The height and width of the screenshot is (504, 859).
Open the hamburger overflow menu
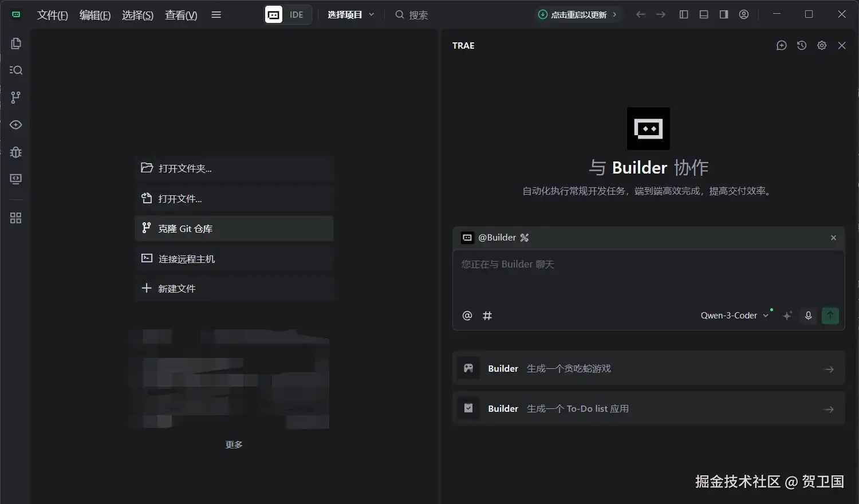(x=216, y=14)
